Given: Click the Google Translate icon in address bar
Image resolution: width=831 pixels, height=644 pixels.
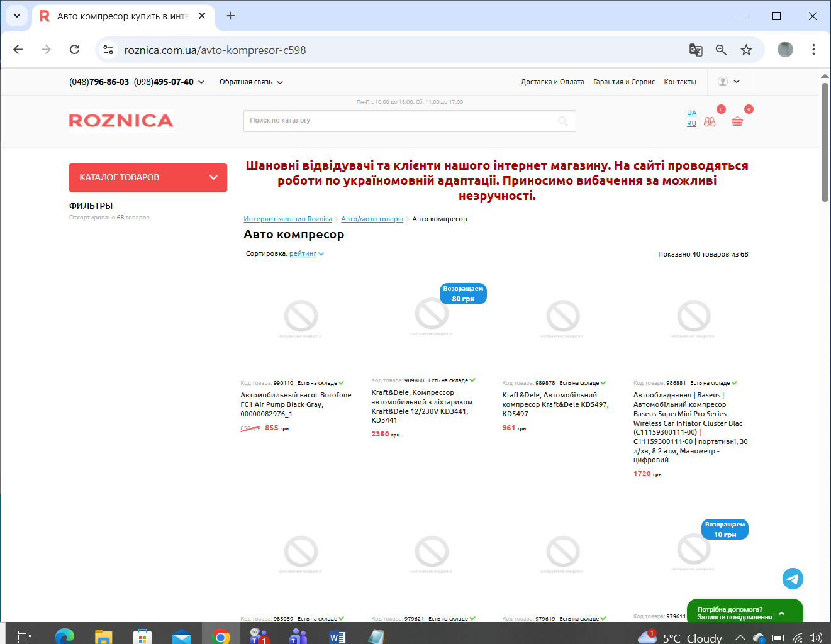Looking at the screenshot, I should point(696,50).
